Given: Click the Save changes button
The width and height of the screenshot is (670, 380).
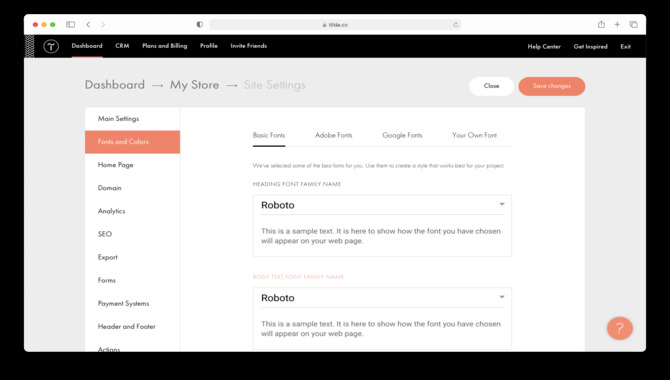Looking at the screenshot, I should tap(552, 86).
